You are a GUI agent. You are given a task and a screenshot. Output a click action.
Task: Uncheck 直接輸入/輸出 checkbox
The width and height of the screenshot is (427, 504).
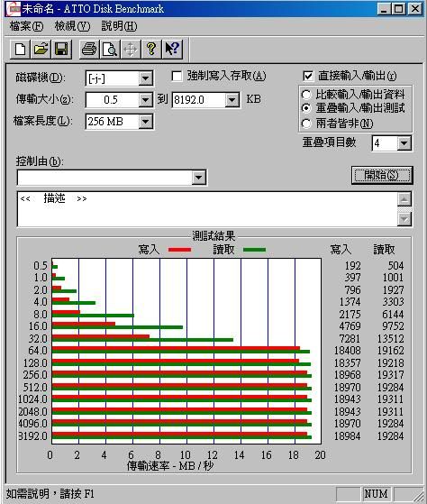click(x=308, y=76)
